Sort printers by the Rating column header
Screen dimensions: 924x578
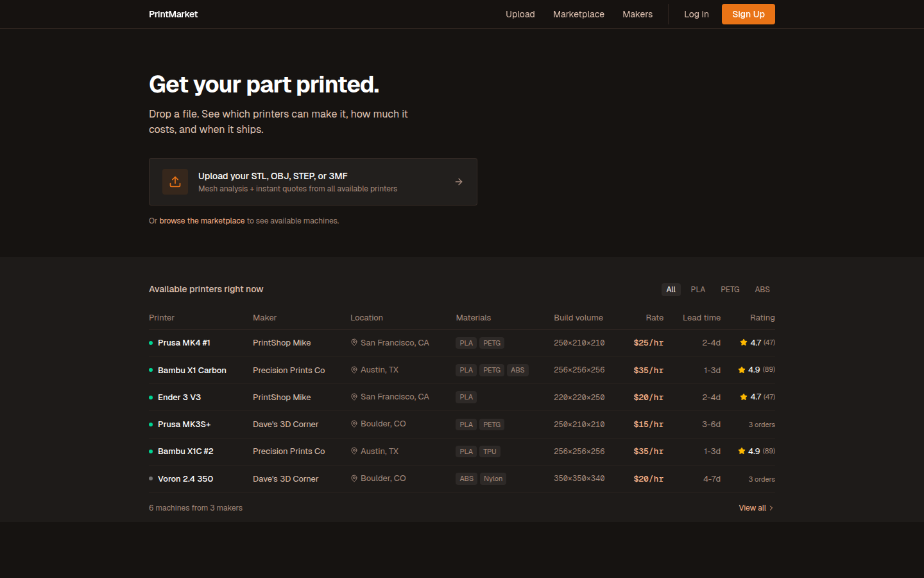[x=762, y=317]
